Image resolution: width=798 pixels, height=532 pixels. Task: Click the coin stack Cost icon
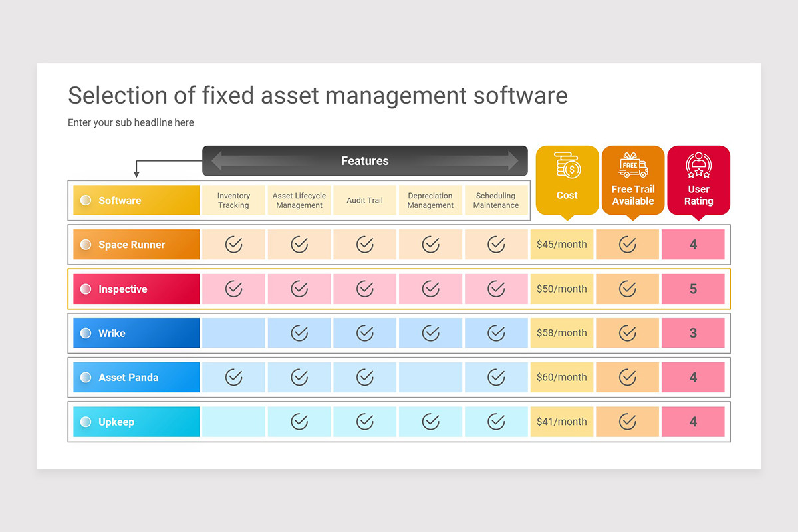(567, 164)
